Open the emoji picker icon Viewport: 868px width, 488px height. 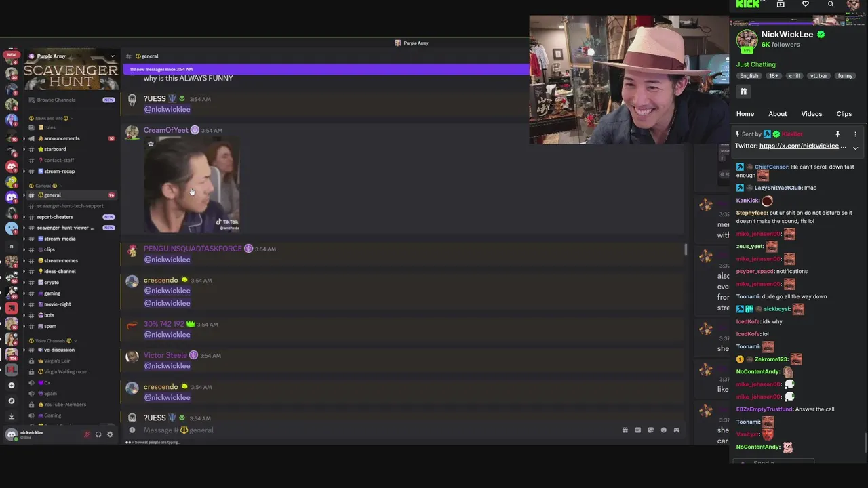click(x=664, y=430)
